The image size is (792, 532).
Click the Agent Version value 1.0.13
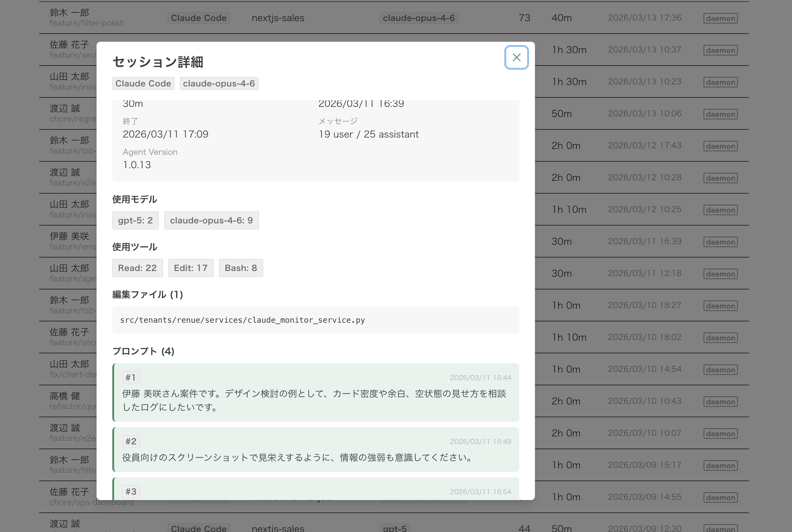click(x=136, y=165)
